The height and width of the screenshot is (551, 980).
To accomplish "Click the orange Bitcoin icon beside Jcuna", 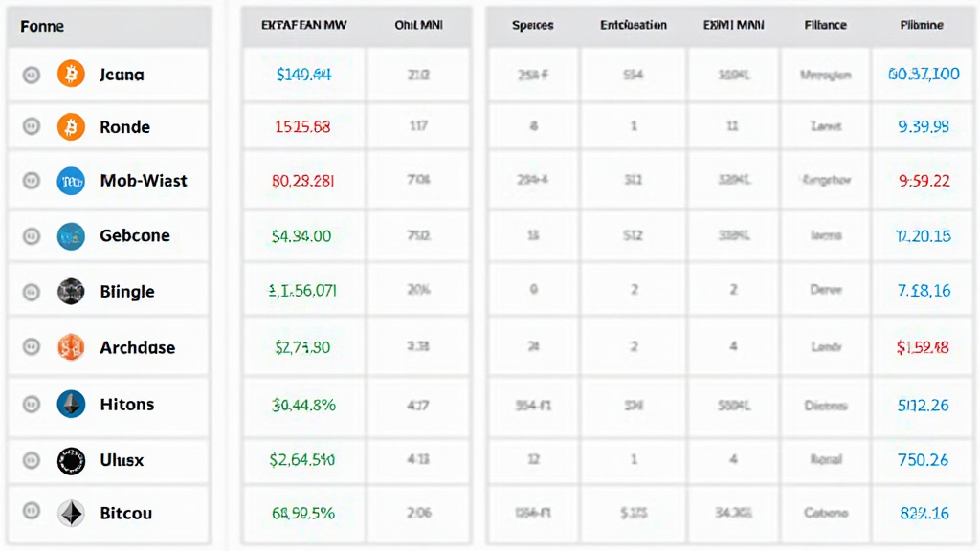I will coord(71,75).
